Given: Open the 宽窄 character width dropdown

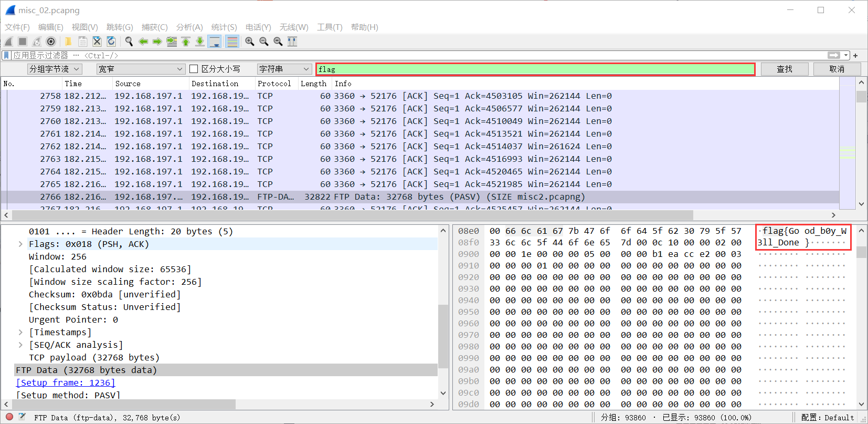Looking at the screenshot, I should (x=141, y=69).
